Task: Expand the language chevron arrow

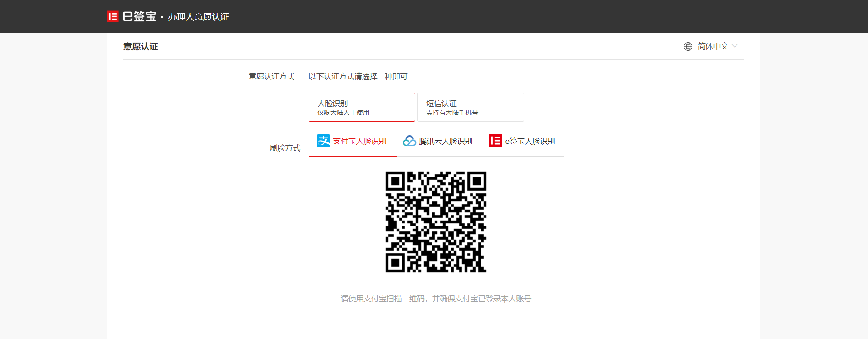Action: (x=735, y=46)
